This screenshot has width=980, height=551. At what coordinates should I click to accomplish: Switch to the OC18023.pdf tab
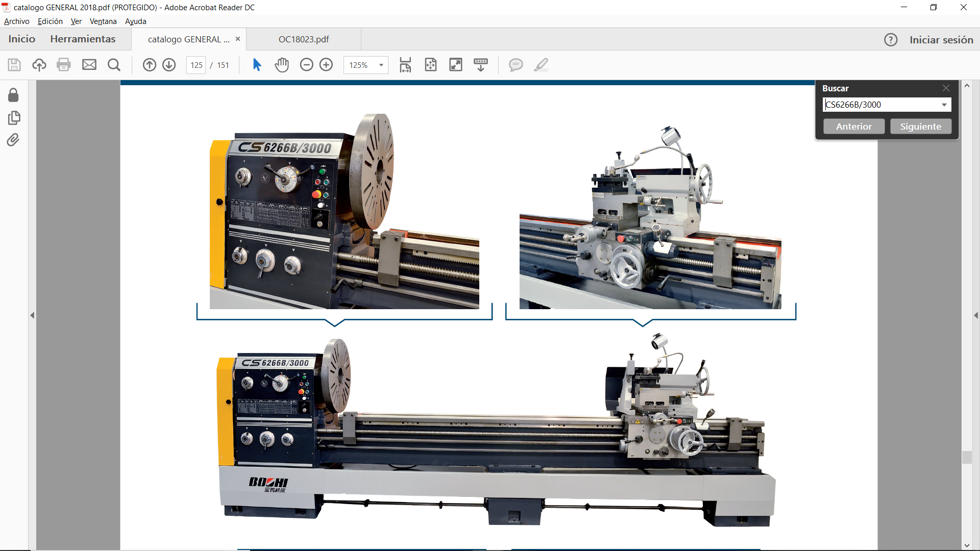click(x=304, y=39)
